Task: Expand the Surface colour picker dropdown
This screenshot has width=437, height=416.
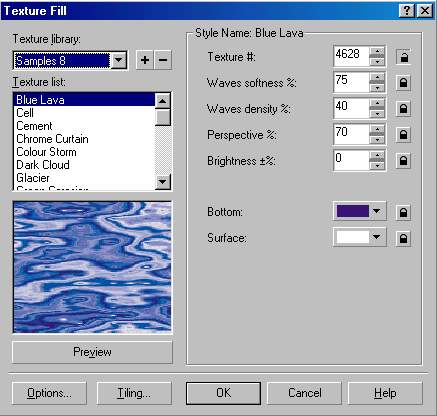Action: click(377, 237)
